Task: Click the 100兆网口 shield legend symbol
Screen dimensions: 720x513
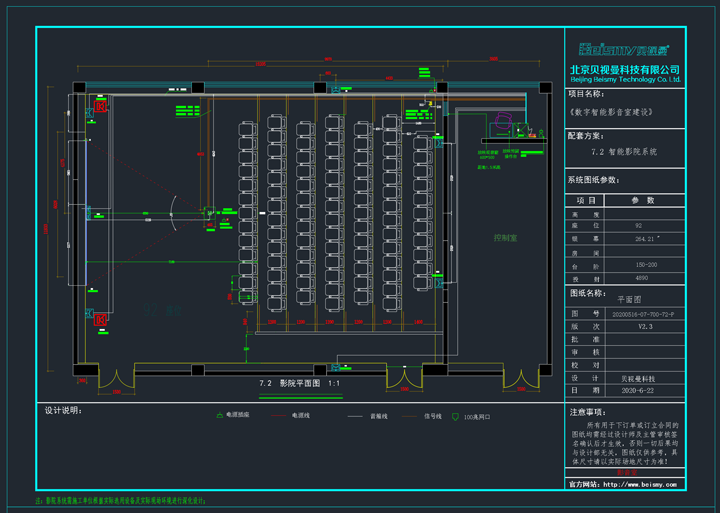Action: pos(455,417)
